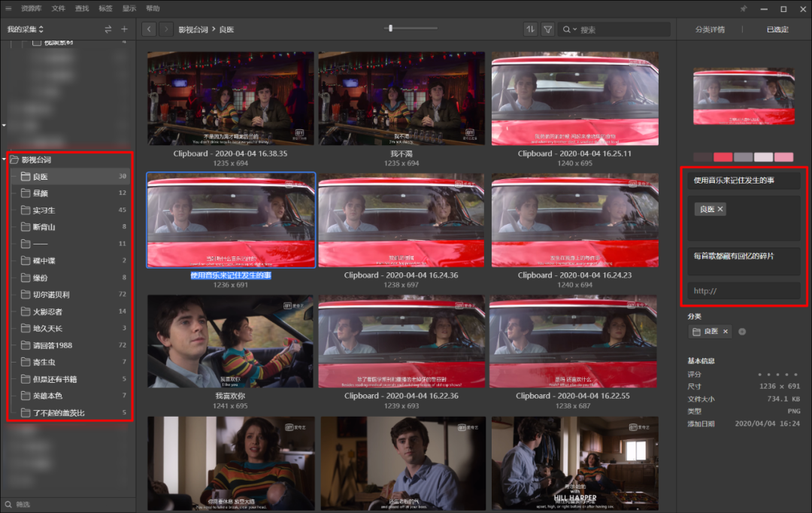Open the 文件 menu
Image resolution: width=812 pixels, height=513 pixels.
[x=58, y=8]
